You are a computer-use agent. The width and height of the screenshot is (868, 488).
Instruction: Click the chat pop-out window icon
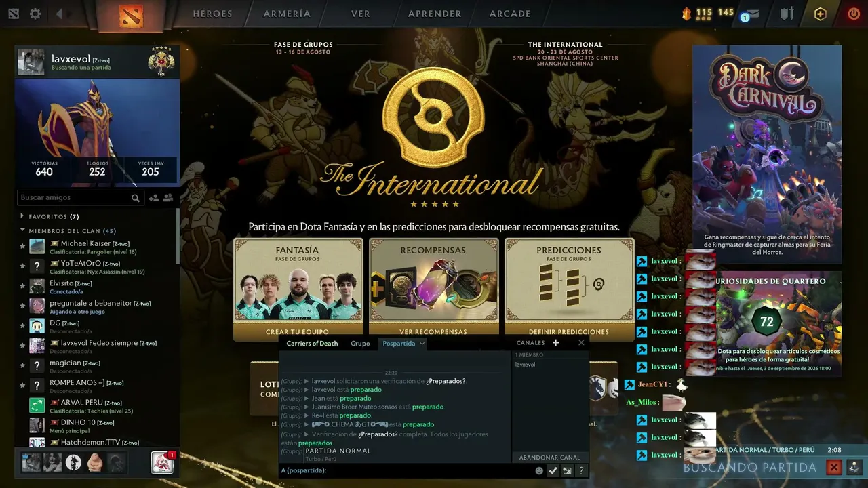pos(567,470)
